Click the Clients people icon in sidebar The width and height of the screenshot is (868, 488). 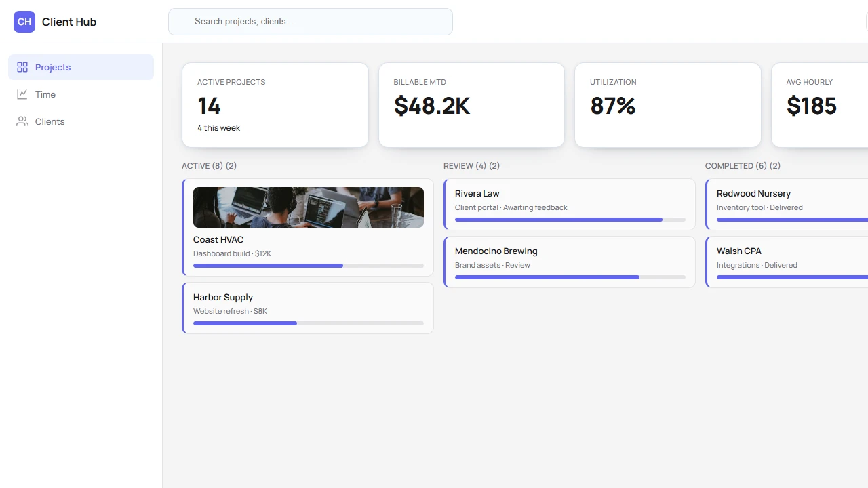click(22, 121)
